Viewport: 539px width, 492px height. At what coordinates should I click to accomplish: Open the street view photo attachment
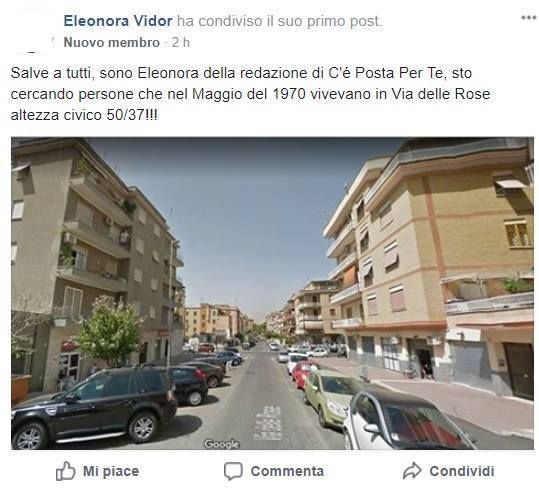tap(272, 293)
